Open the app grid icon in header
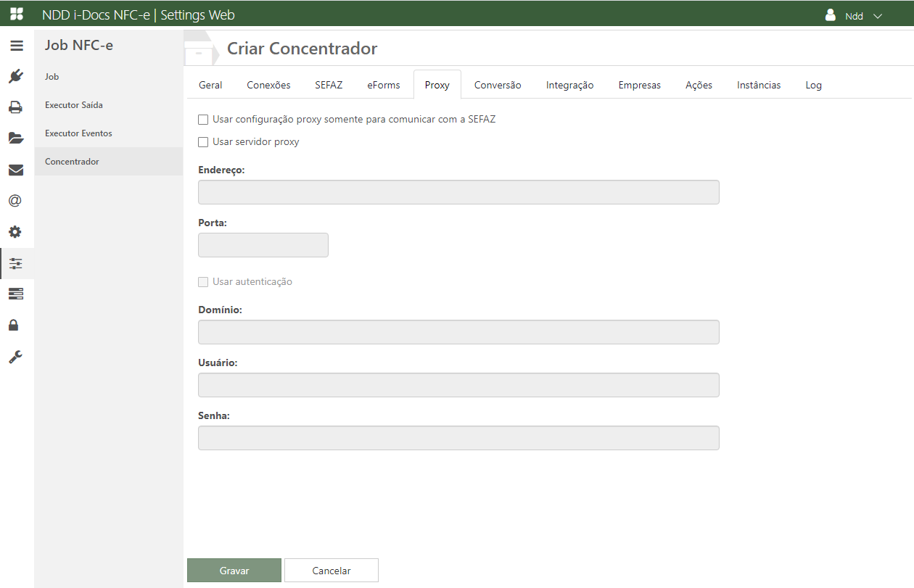 (x=16, y=15)
